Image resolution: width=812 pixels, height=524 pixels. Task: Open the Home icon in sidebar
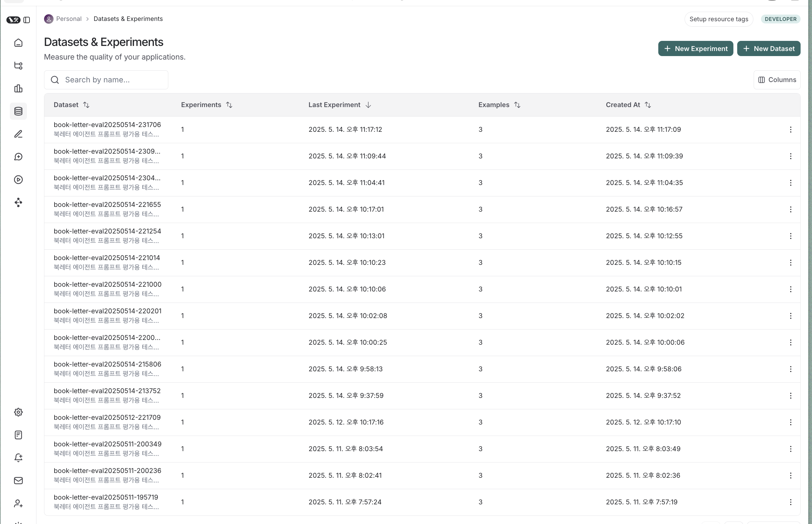click(x=18, y=43)
